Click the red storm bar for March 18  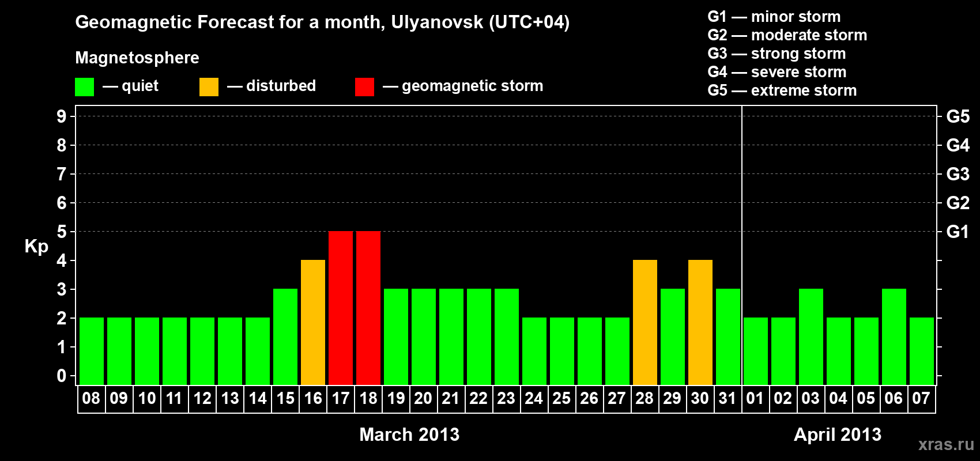click(x=368, y=308)
